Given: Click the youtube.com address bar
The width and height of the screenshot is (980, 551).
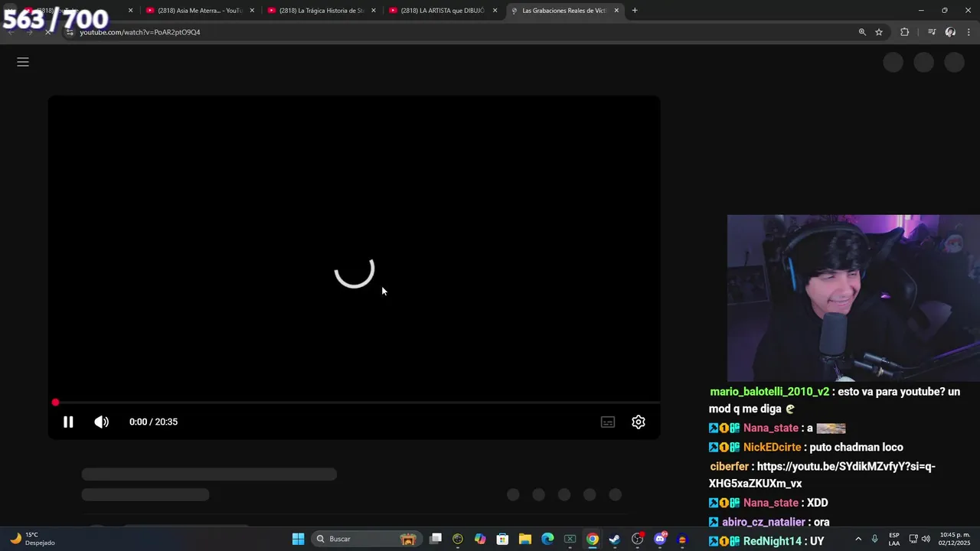Looking at the screenshot, I should pos(459,32).
